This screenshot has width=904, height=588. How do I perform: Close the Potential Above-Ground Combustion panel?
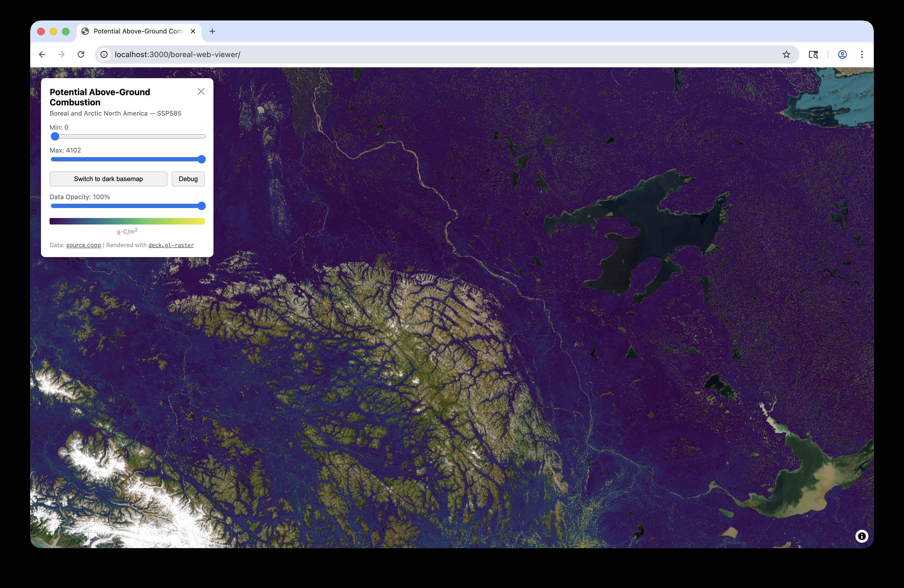coord(201,92)
